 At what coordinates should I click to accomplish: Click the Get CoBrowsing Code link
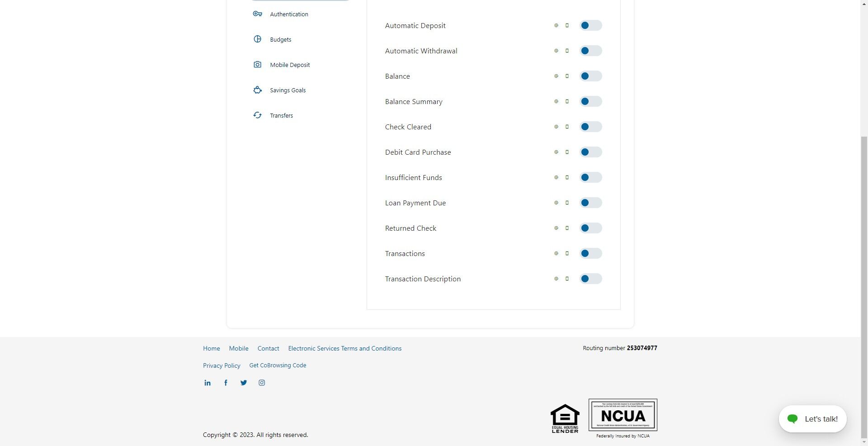point(277,365)
